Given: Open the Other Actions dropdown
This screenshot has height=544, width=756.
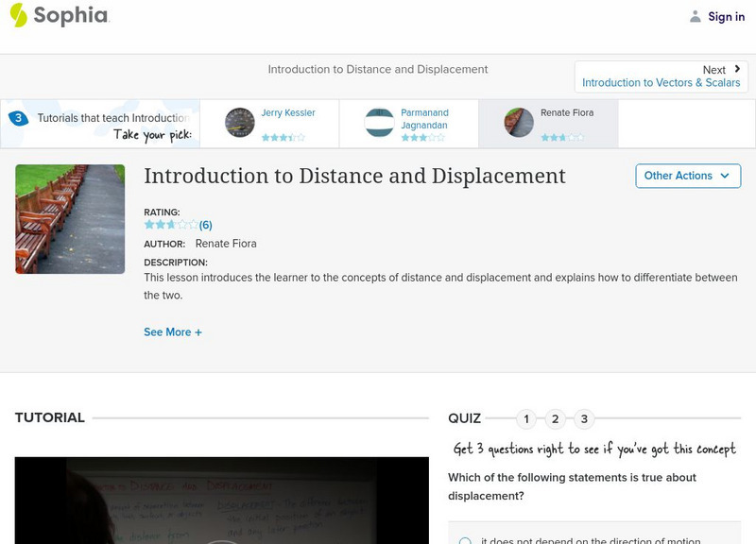Looking at the screenshot, I should point(688,176).
